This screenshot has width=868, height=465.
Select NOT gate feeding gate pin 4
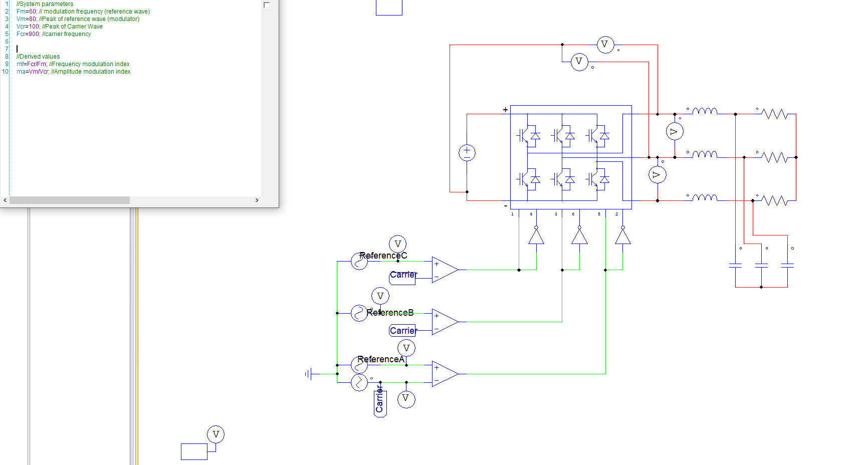tap(536, 235)
